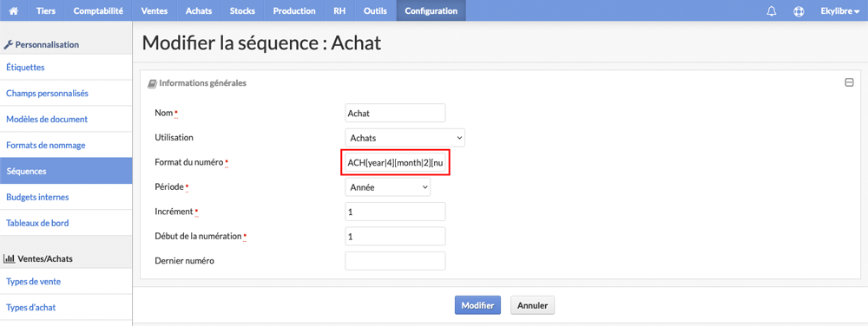
Task: Open Types d'achat in the sidebar
Action: pos(66,308)
